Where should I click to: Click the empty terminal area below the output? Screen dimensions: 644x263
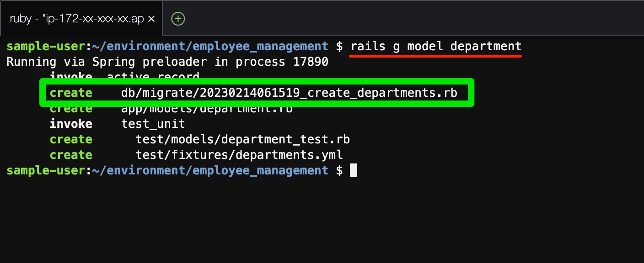point(320,219)
